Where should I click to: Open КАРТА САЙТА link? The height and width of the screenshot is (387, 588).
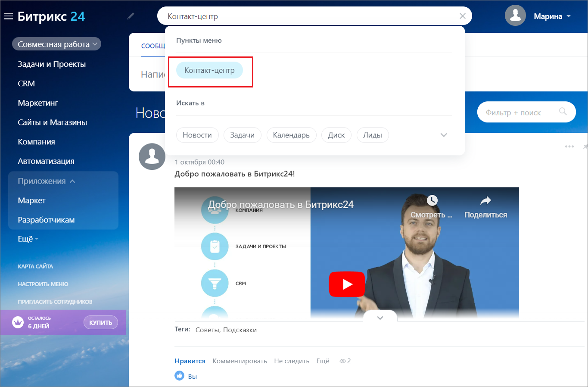point(35,266)
